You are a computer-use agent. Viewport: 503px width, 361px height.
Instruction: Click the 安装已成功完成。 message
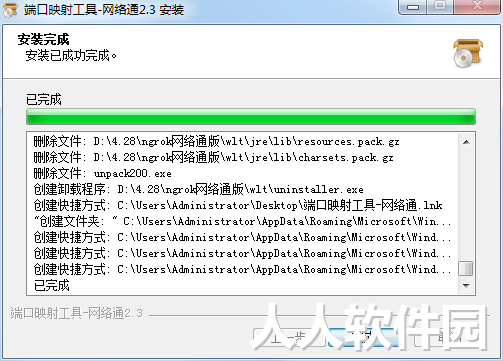(x=71, y=55)
